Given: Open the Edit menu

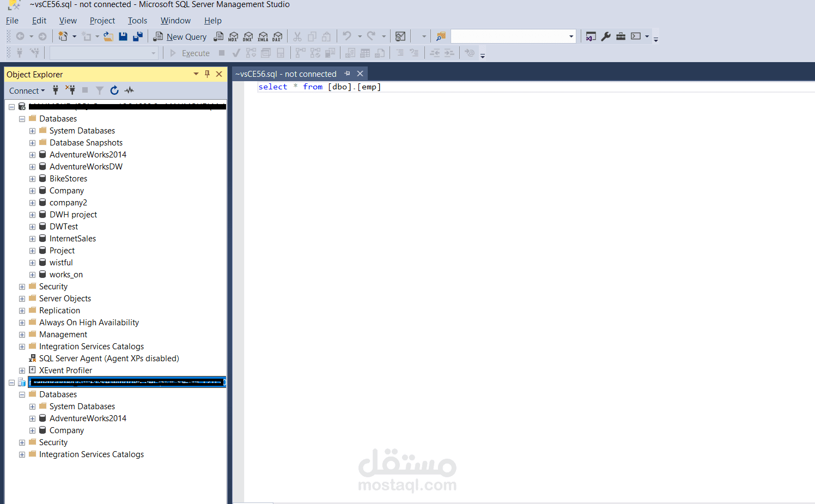Looking at the screenshot, I should pos(39,21).
